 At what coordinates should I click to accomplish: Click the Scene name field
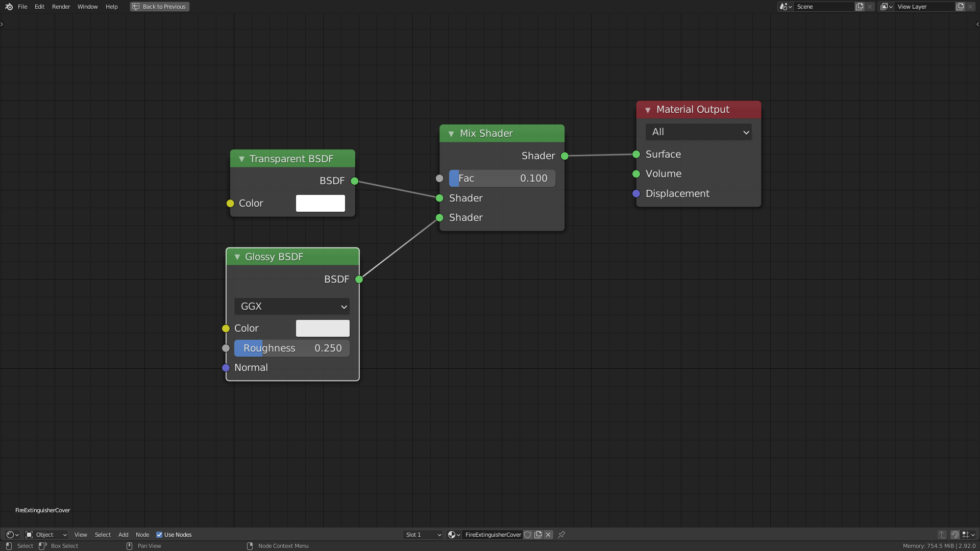[824, 7]
